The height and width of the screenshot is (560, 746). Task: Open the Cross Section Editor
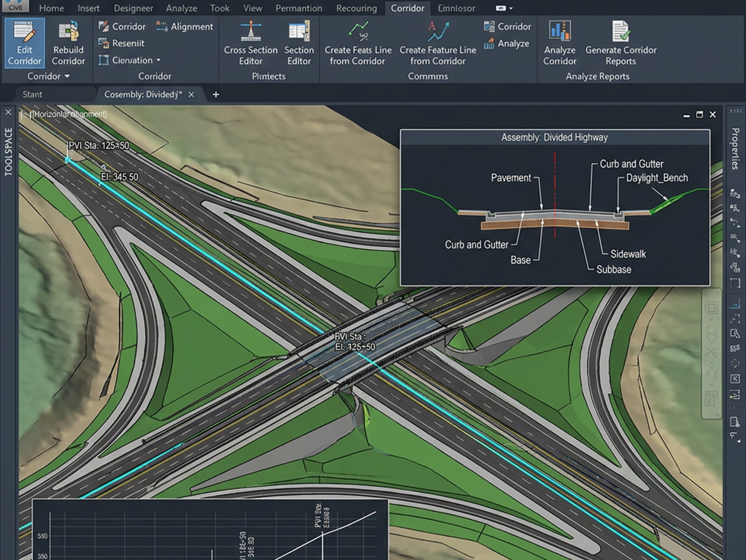(x=250, y=43)
